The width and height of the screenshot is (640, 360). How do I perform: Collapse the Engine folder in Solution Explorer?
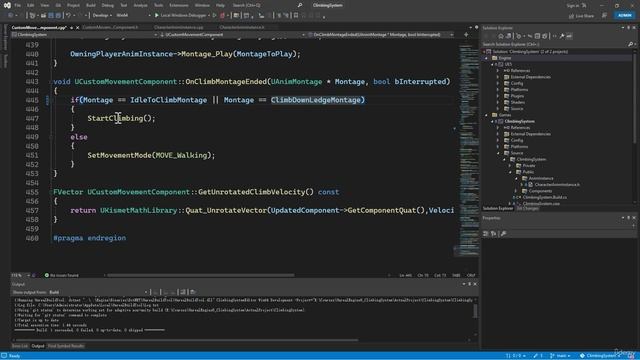pos(486,58)
